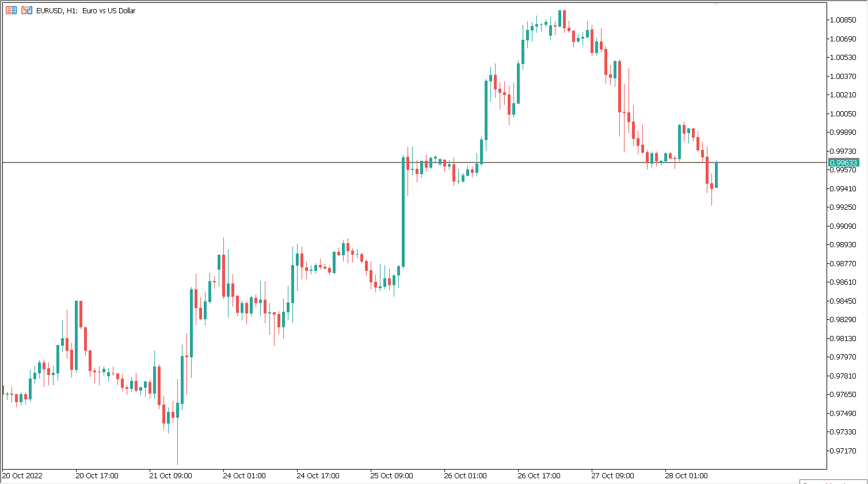Click the chart shift triangle marker at top

[x=717, y=4]
